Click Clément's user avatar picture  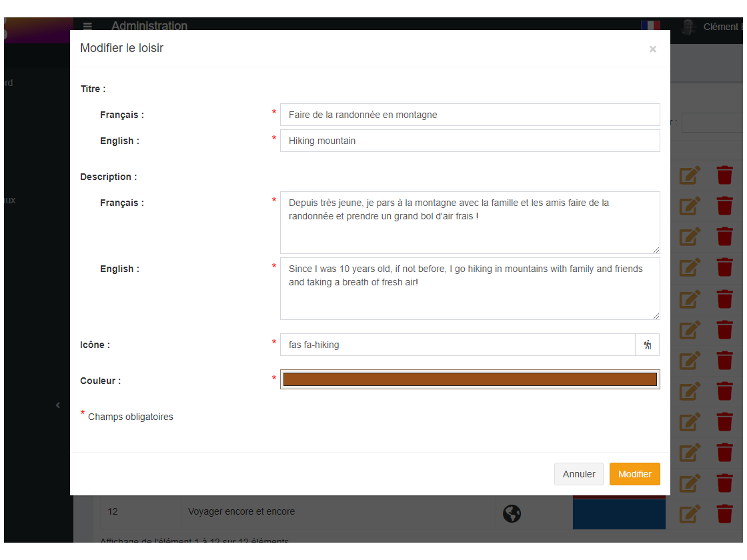pyautogui.click(x=688, y=27)
